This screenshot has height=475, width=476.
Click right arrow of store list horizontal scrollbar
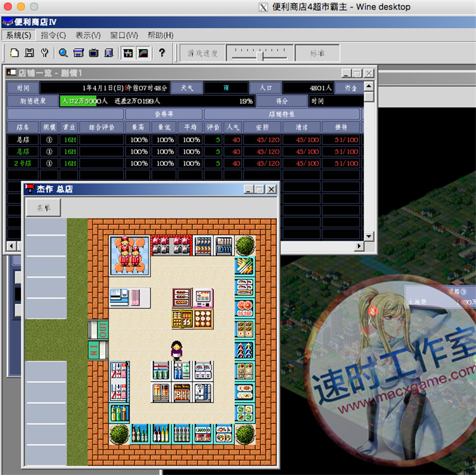359,246
